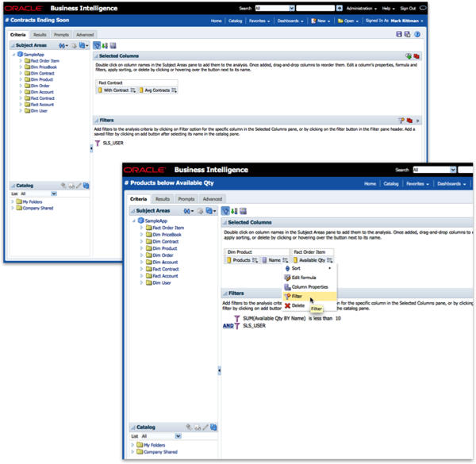Click refresh icon in front Catalog pane header
The height and width of the screenshot is (464, 476).
[x=213, y=428]
